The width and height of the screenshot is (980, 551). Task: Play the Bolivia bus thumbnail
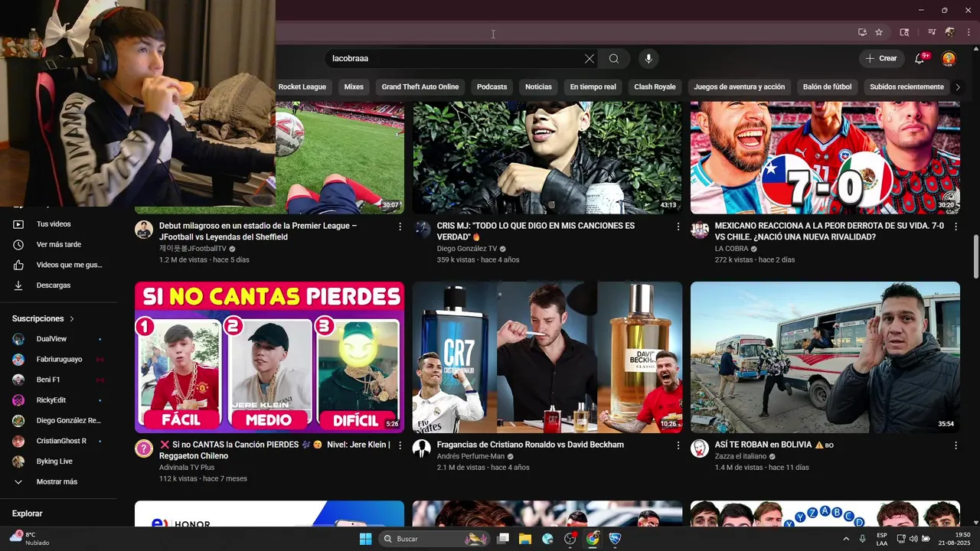(825, 357)
